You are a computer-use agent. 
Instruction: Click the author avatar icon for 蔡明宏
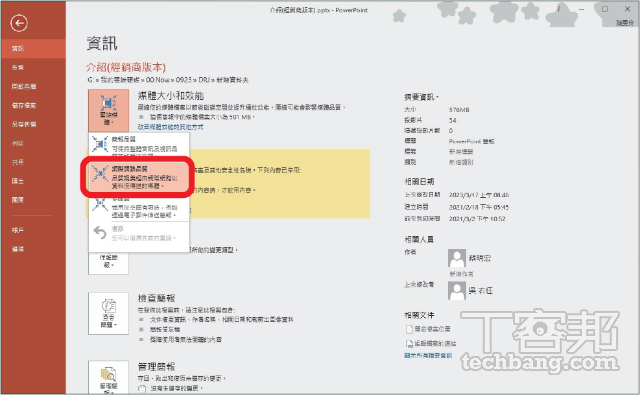[457, 258]
